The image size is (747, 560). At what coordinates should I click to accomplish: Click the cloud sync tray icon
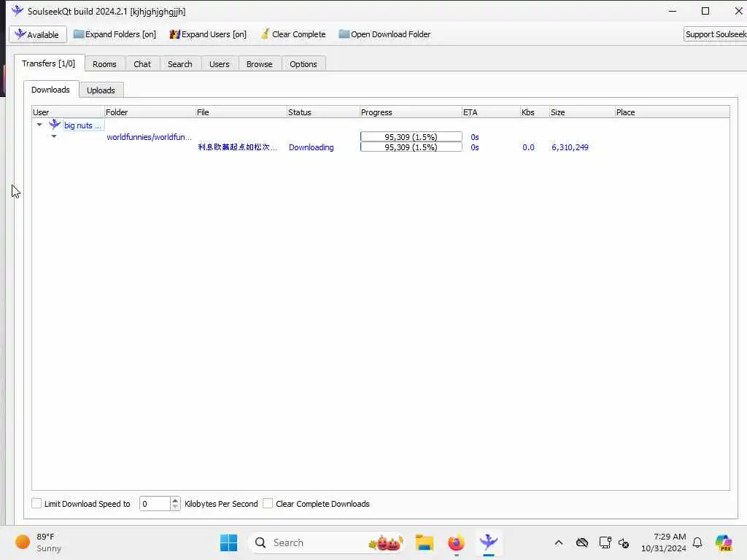pyautogui.click(x=581, y=542)
